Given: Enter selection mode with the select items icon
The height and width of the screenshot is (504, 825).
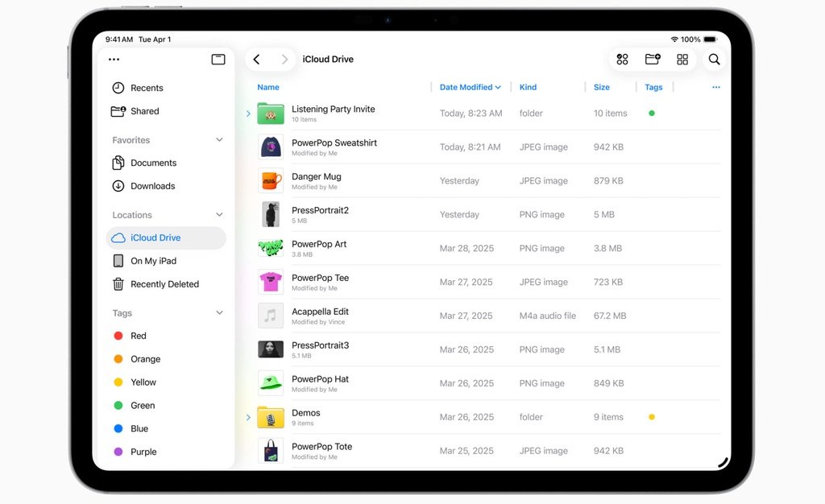Looking at the screenshot, I should tap(622, 59).
